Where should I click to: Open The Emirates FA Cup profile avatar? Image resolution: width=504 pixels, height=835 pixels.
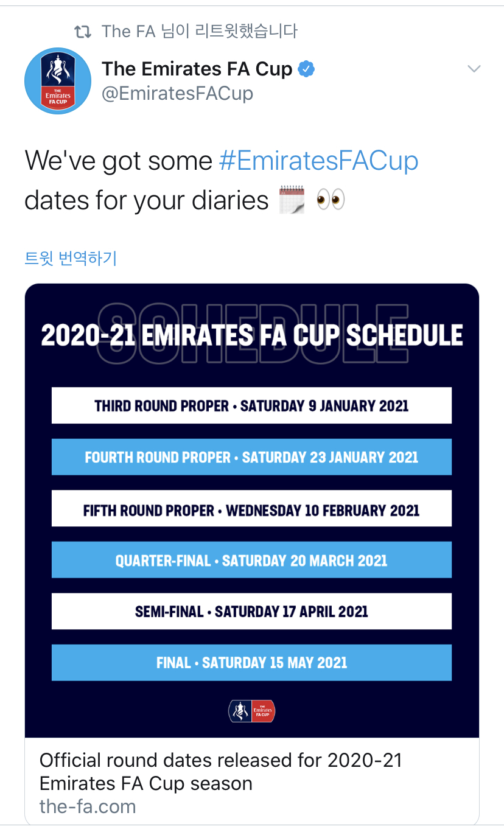click(58, 81)
